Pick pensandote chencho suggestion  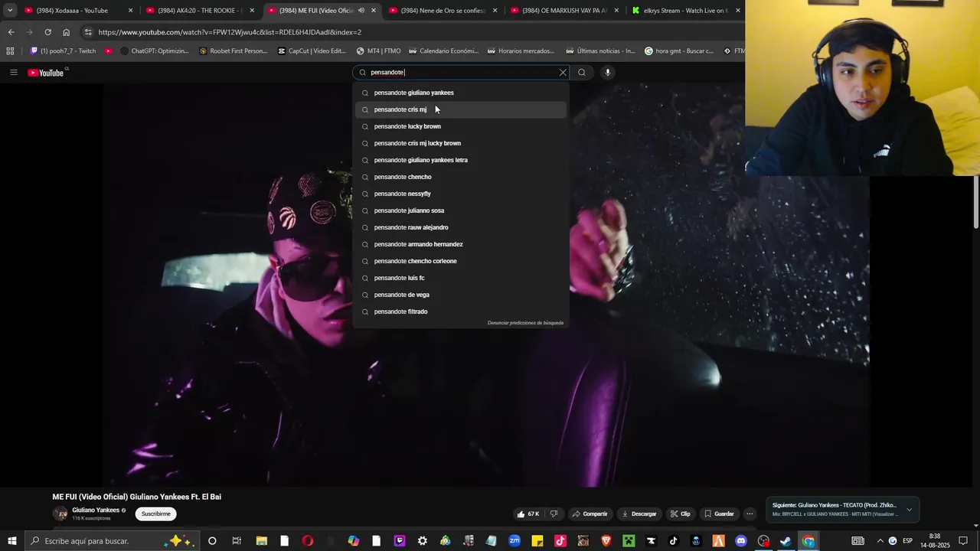(461, 177)
